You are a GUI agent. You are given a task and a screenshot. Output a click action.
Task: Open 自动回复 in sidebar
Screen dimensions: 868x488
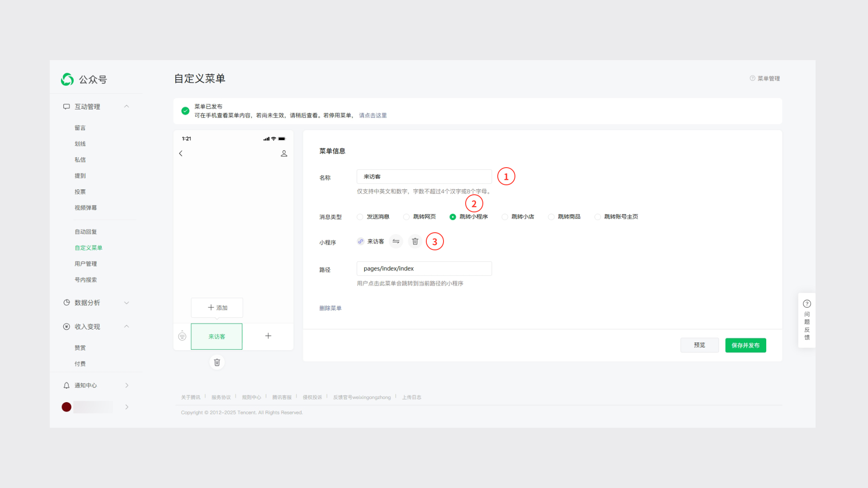click(x=85, y=232)
